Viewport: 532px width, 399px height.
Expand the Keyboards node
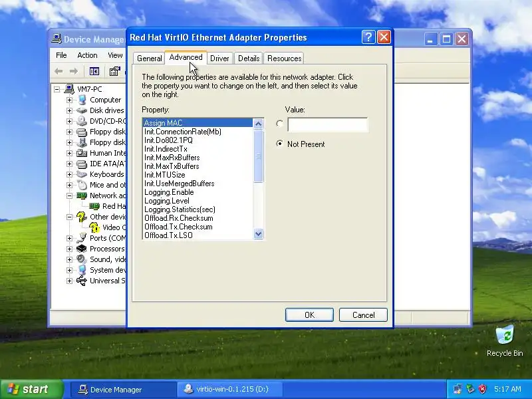(70, 174)
